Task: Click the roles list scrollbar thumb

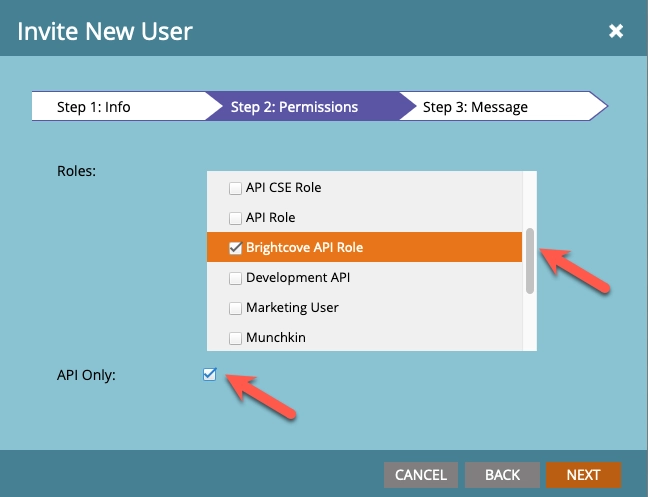Action: coord(530,261)
